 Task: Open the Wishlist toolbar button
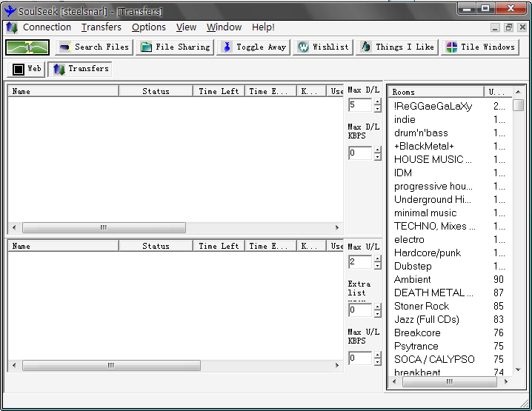point(322,47)
